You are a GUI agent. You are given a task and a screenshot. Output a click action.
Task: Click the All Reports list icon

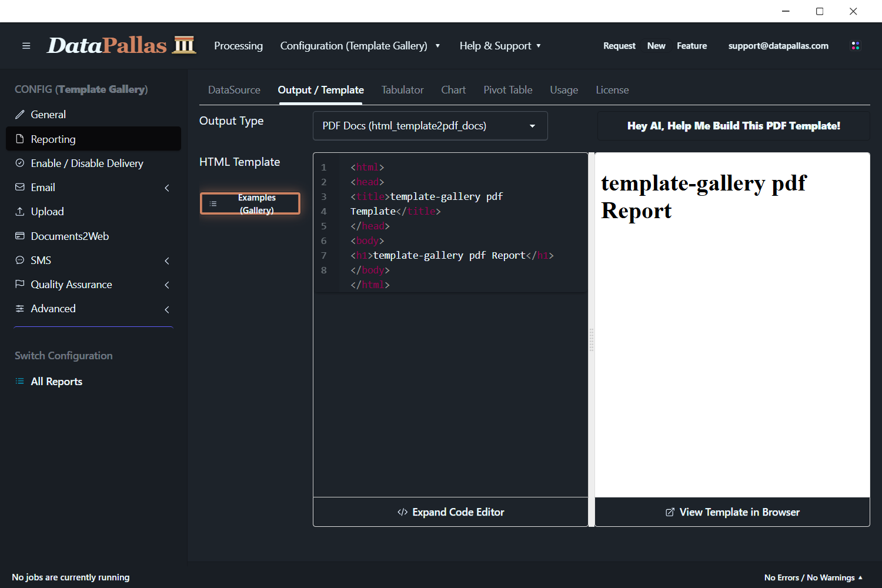pos(20,381)
